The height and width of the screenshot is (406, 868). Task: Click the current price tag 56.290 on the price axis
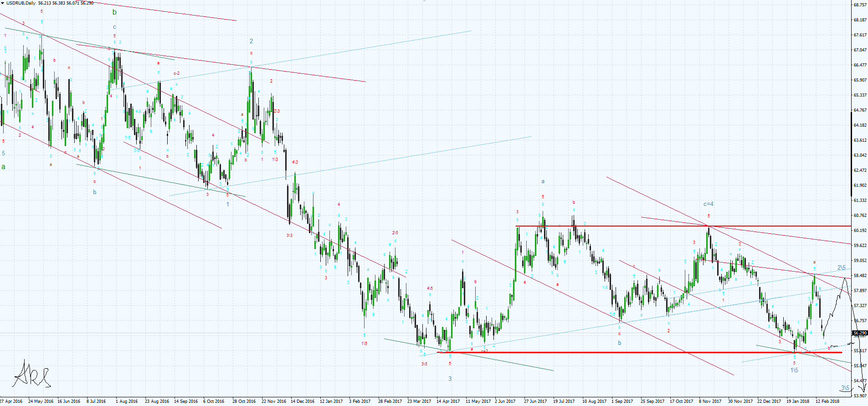point(860,333)
